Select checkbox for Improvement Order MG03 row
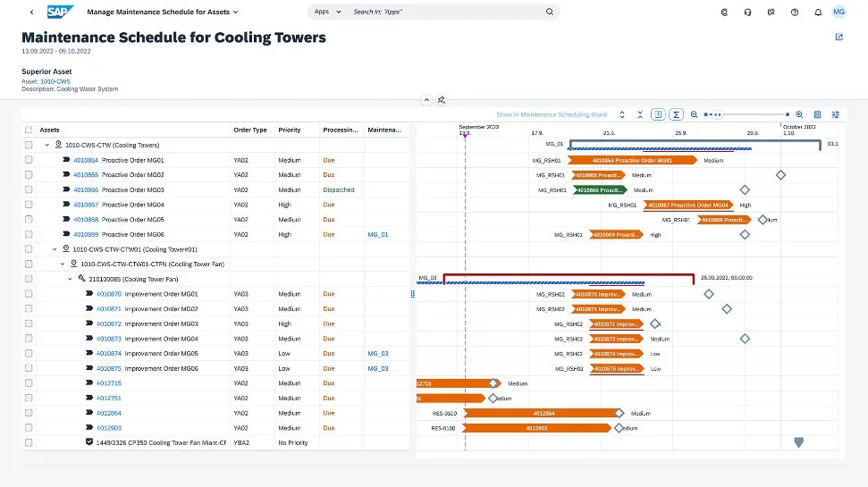 point(29,323)
